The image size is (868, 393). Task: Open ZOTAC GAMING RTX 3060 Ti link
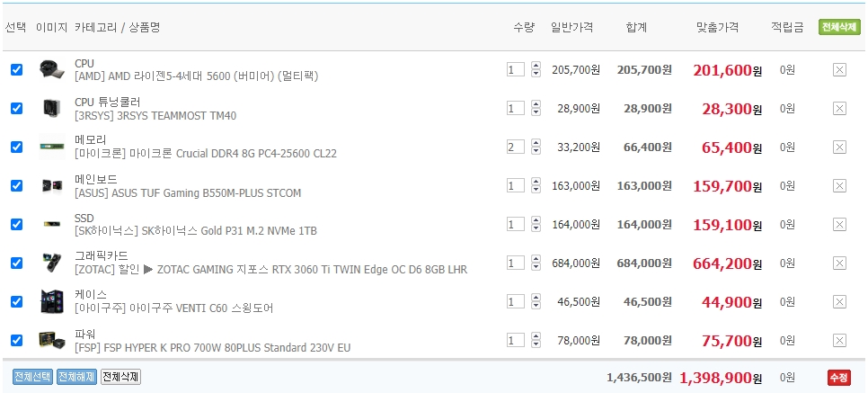[270, 270]
